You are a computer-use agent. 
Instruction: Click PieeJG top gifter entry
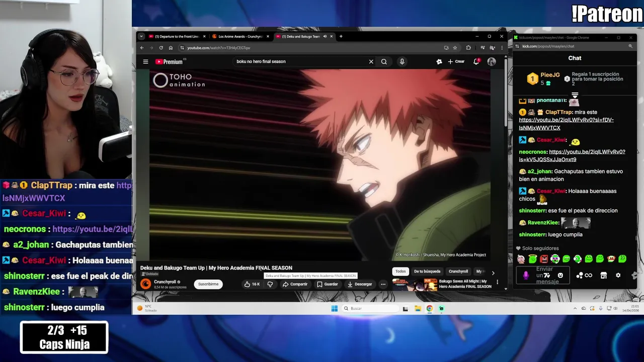pos(543,78)
